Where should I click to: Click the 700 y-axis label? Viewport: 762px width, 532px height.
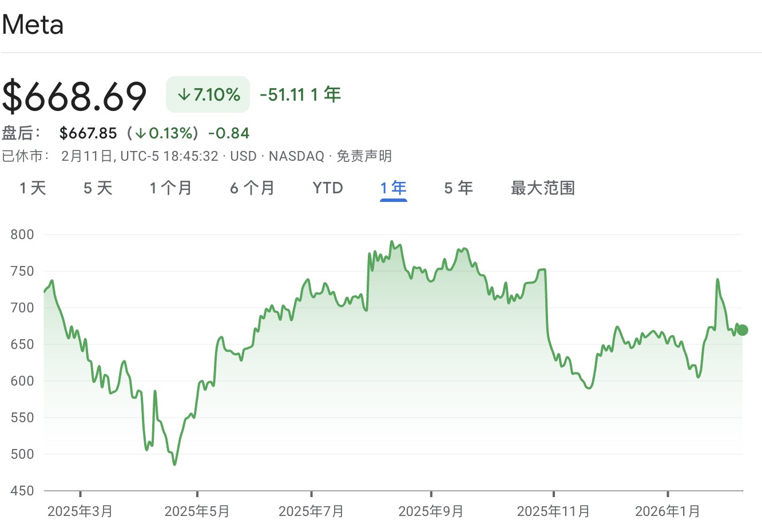point(22,308)
